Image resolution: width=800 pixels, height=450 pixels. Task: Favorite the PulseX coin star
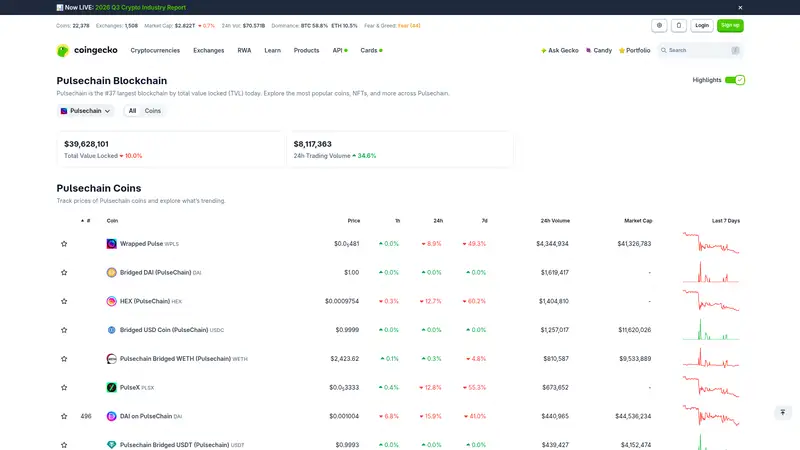click(64, 387)
